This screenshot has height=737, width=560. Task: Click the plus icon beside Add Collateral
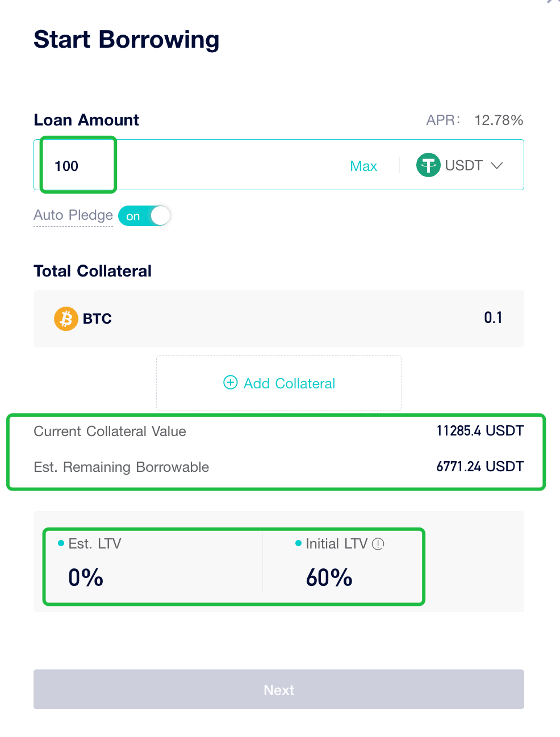(x=230, y=383)
